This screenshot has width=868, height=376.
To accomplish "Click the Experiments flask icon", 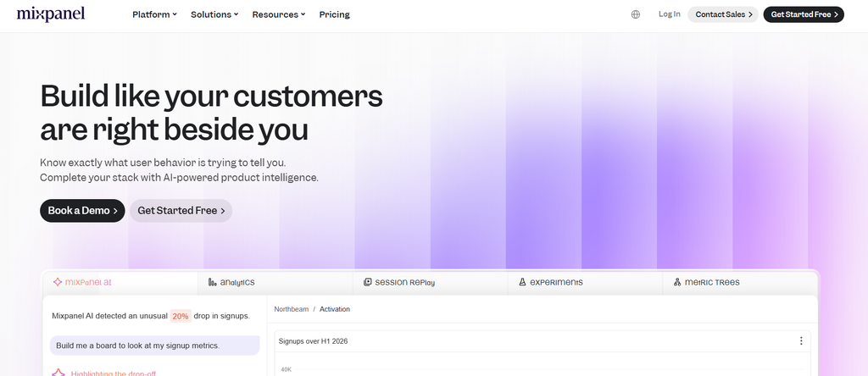I will pyautogui.click(x=522, y=282).
